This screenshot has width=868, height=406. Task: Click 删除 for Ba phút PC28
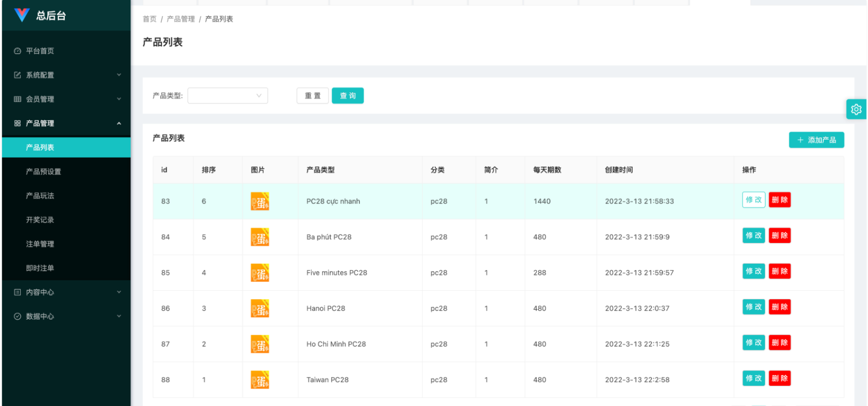point(780,236)
